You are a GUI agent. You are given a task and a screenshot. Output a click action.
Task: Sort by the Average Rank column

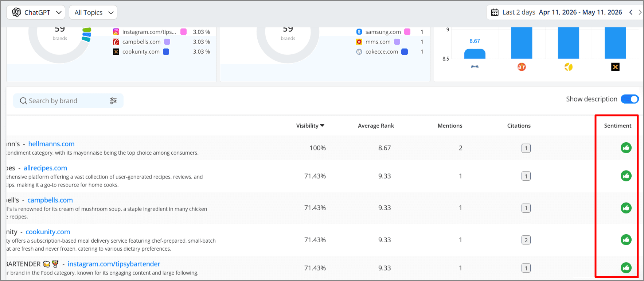click(x=376, y=126)
